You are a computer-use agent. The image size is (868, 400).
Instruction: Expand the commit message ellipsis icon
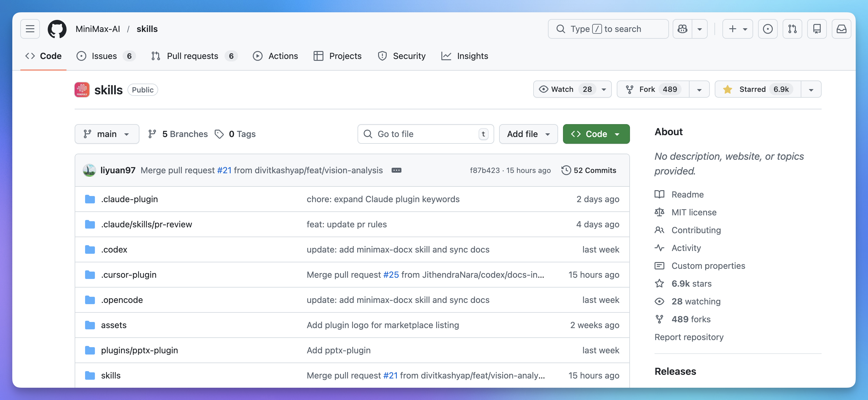[x=396, y=170]
